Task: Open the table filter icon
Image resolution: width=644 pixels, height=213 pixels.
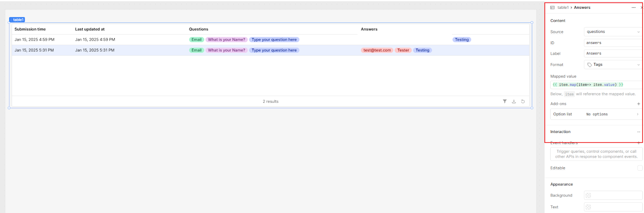Action: pyautogui.click(x=505, y=101)
